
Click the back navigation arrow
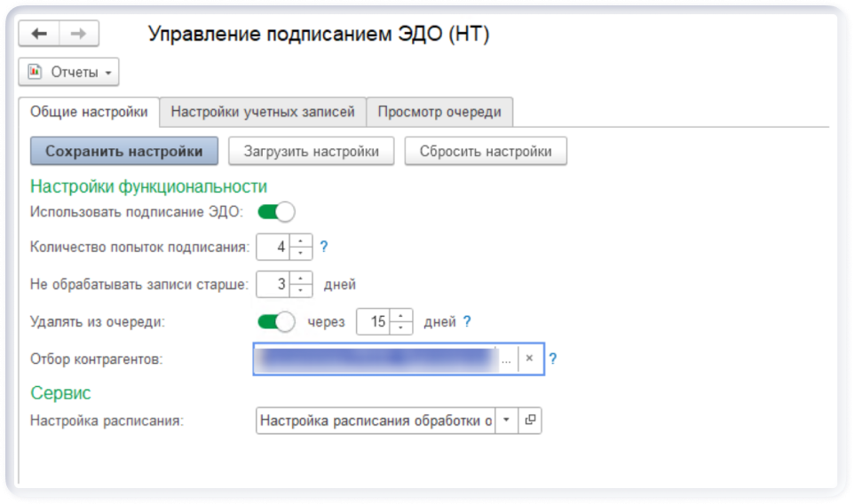pos(39,34)
